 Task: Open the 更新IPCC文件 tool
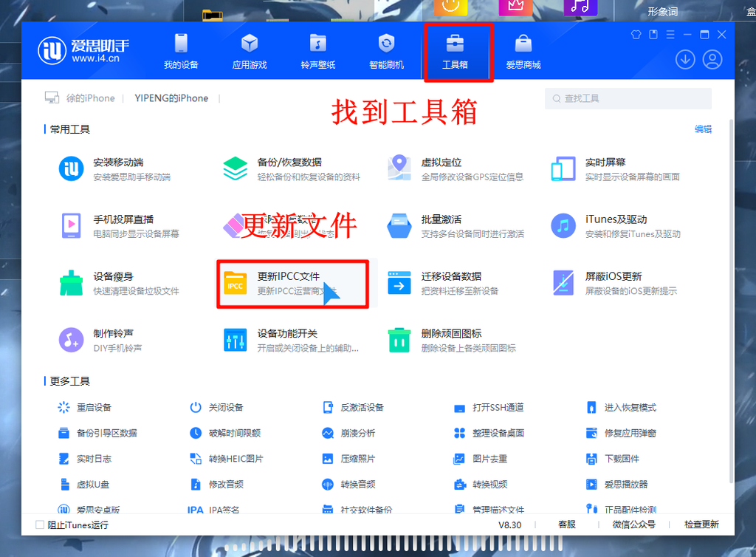292,284
